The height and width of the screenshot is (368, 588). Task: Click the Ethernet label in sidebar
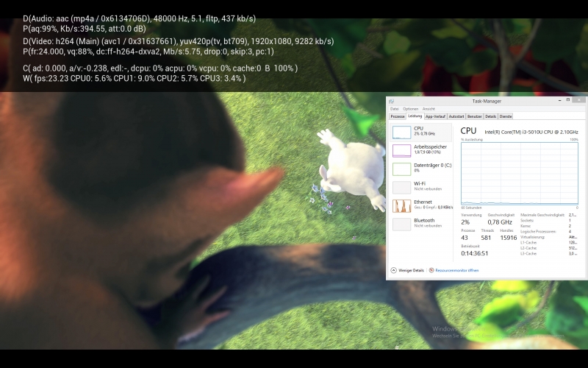click(423, 202)
